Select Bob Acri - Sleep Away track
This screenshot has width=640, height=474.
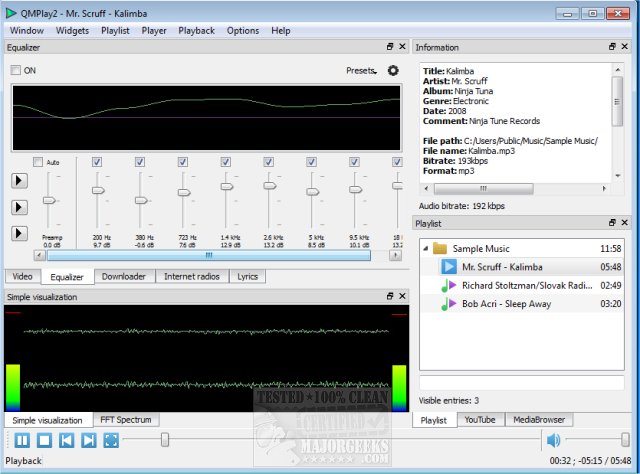pyautogui.click(x=508, y=304)
